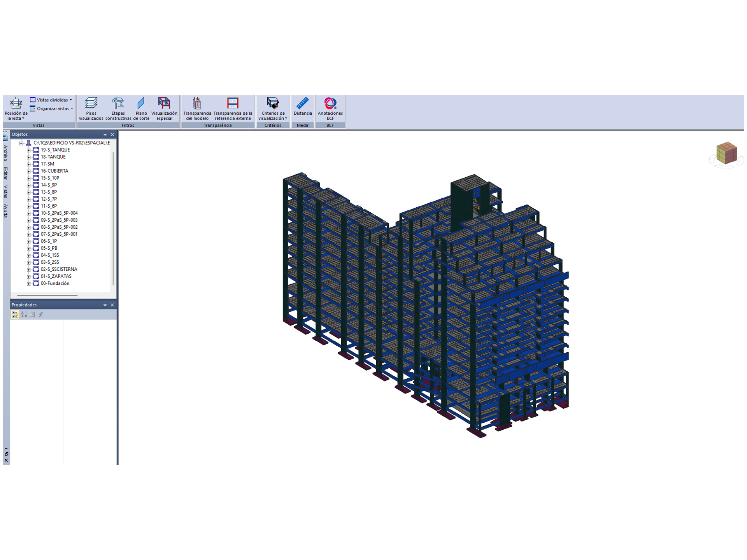The height and width of the screenshot is (560, 747).
Task: Select 08-S_2PaS_5P-002 tree item
Action: [x=59, y=227]
